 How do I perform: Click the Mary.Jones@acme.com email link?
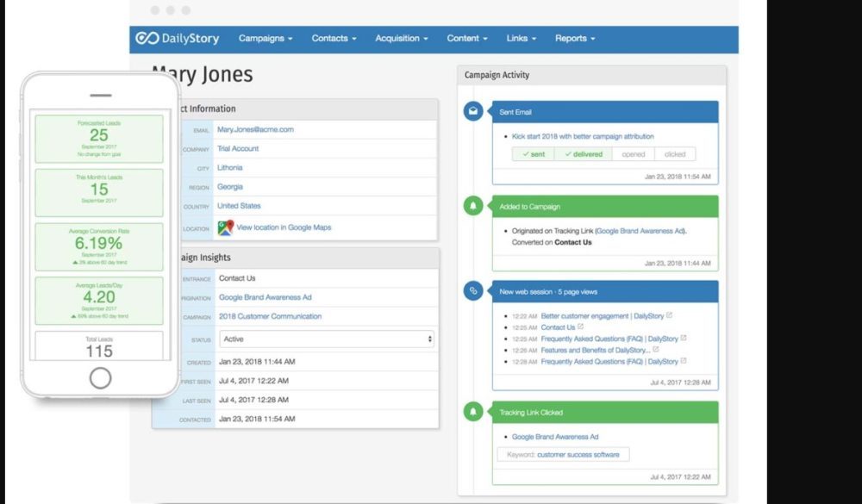255,129
